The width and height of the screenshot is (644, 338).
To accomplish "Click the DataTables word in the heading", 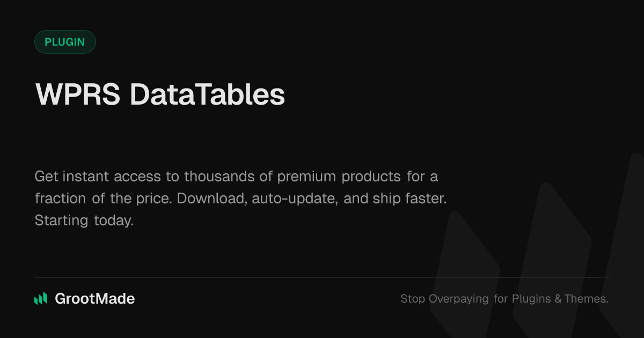I will (x=207, y=95).
